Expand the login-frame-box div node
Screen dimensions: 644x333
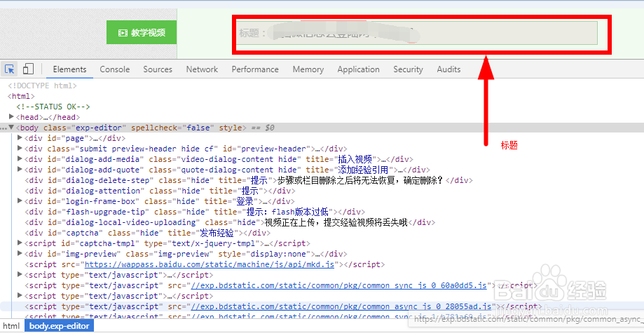click(20, 201)
